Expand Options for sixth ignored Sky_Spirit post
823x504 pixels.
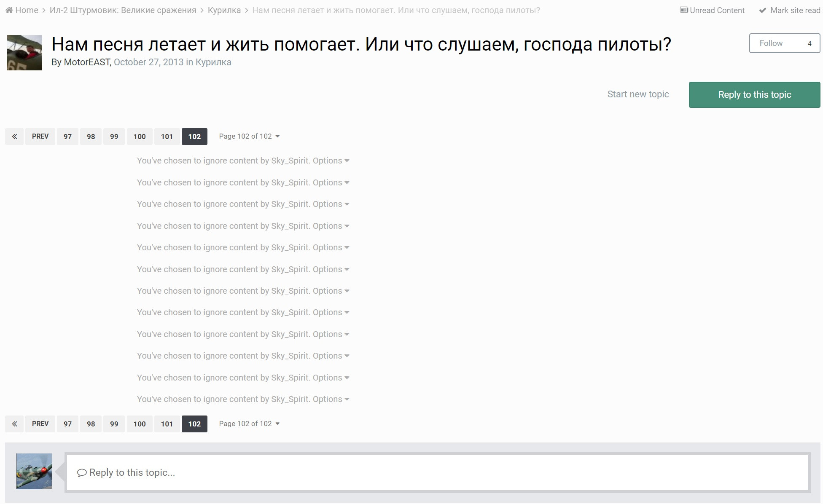[331, 269]
